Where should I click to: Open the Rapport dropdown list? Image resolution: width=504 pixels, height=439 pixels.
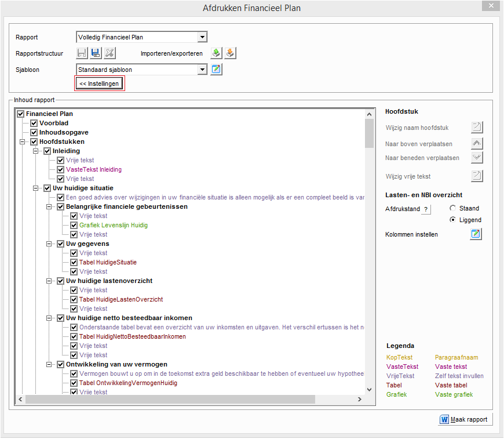tap(202, 37)
